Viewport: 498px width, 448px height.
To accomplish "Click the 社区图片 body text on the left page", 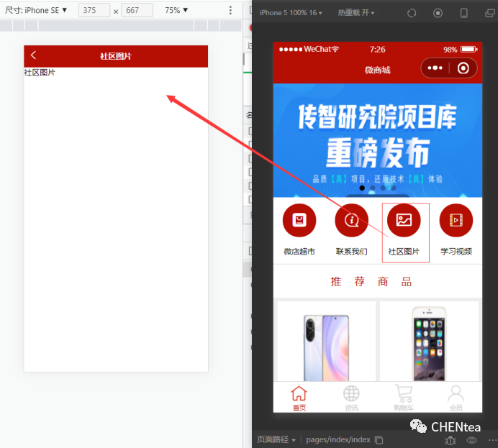I will click(40, 73).
